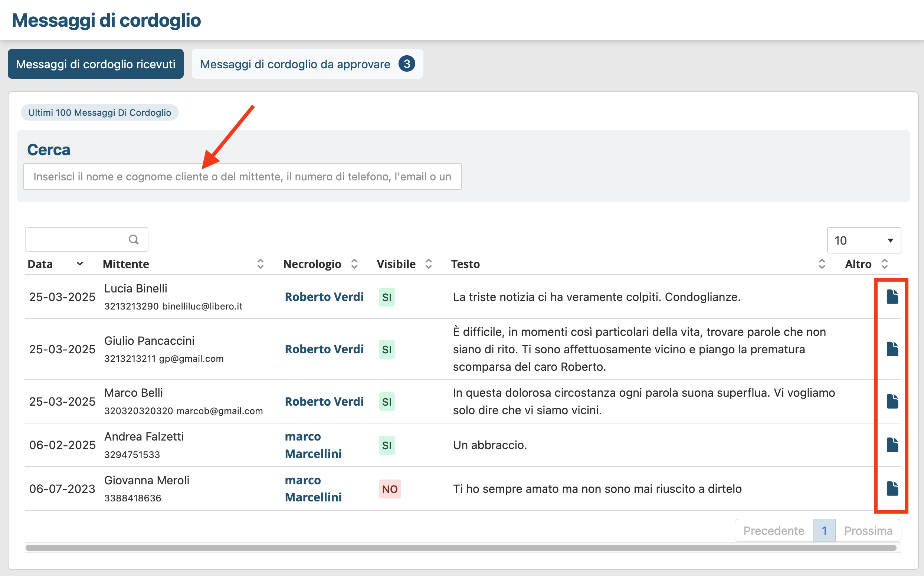Open document icon for Marco Belli message
Viewport: 924px width, 576px height.
[892, 401]
